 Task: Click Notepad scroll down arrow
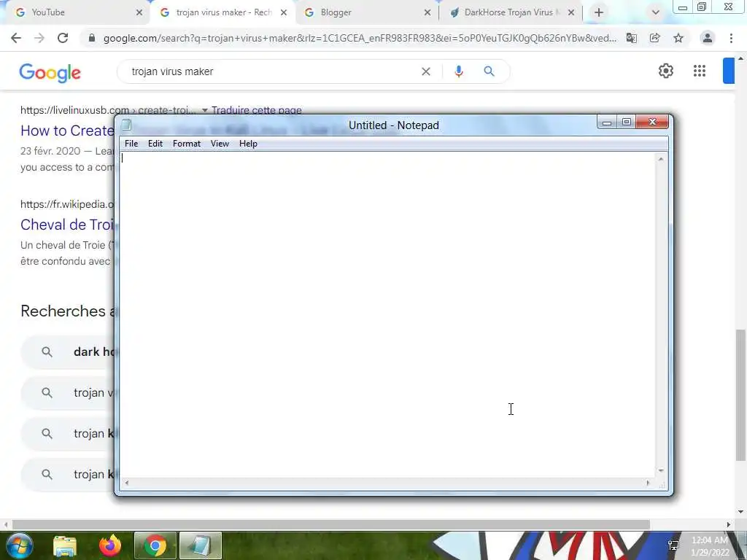pos(661,470)
